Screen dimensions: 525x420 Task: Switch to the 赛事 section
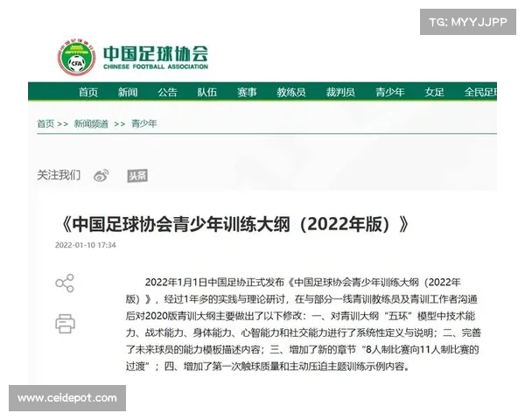click(x=247, y=92)
